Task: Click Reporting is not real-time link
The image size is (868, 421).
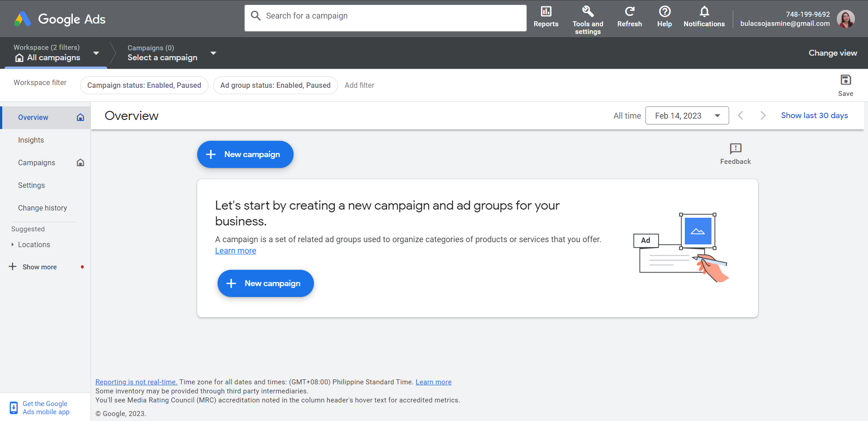Action: coord(136,382)
